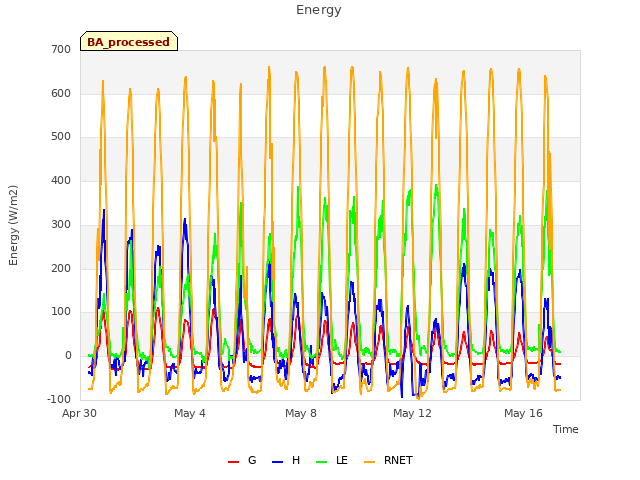The width and height of the screenshot is (640, 480).
Task: Click the BA_processed annotation label
Action: [129, 42]
